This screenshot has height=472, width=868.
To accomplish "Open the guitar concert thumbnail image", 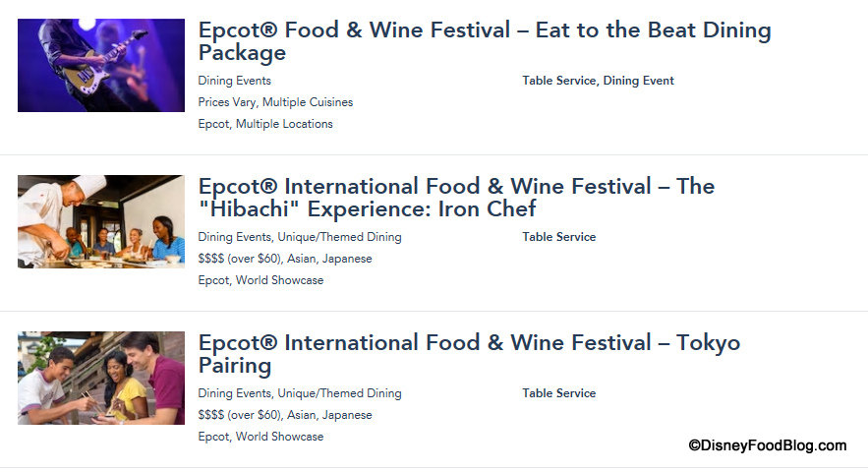I will click(100, 65).
